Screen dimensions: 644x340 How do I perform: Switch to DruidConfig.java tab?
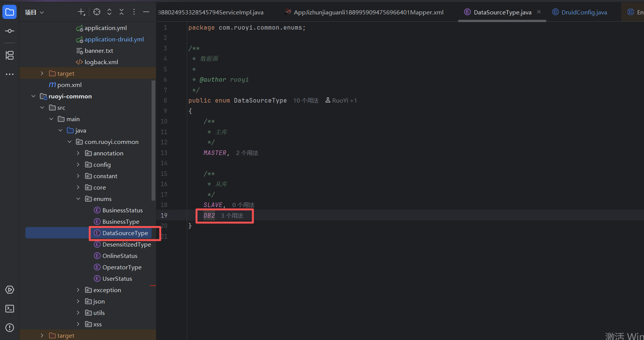[x=579, y=12]
